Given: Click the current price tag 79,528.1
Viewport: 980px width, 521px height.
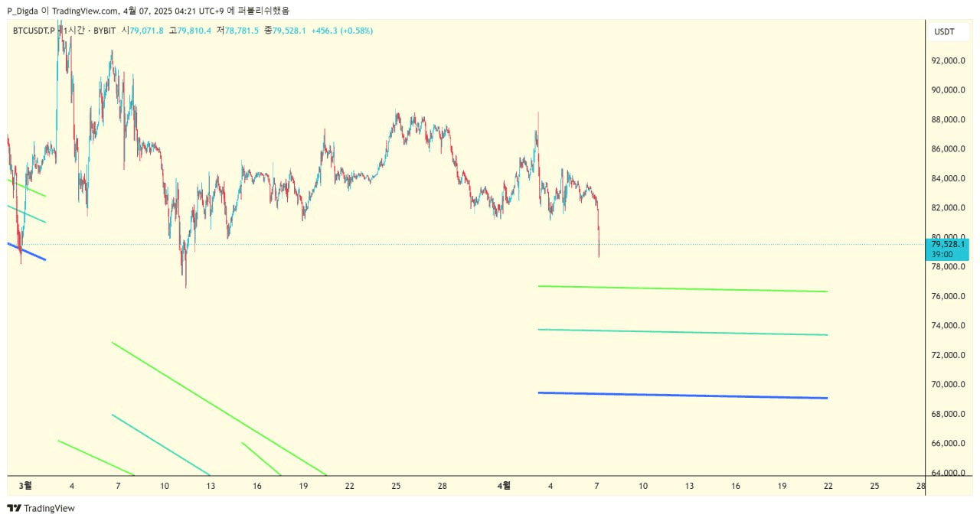Looking at the screenshot, I should [947, 249].
